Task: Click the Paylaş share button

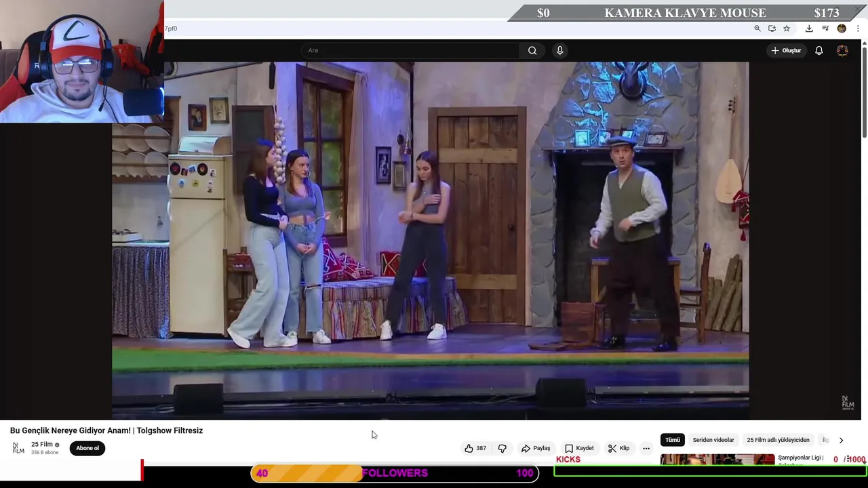Action: click(x=536, y=448)
